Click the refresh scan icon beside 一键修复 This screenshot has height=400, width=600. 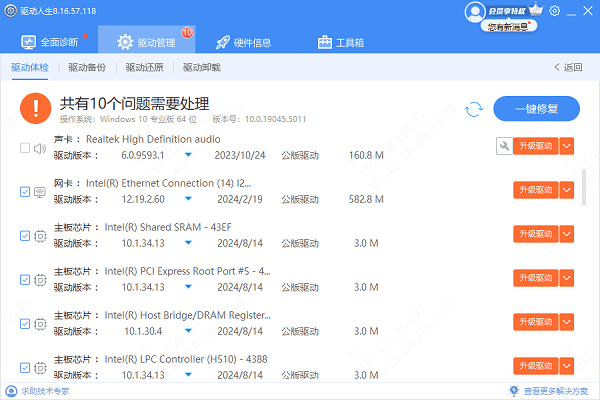pyautogui.click(x=475, y=108)
